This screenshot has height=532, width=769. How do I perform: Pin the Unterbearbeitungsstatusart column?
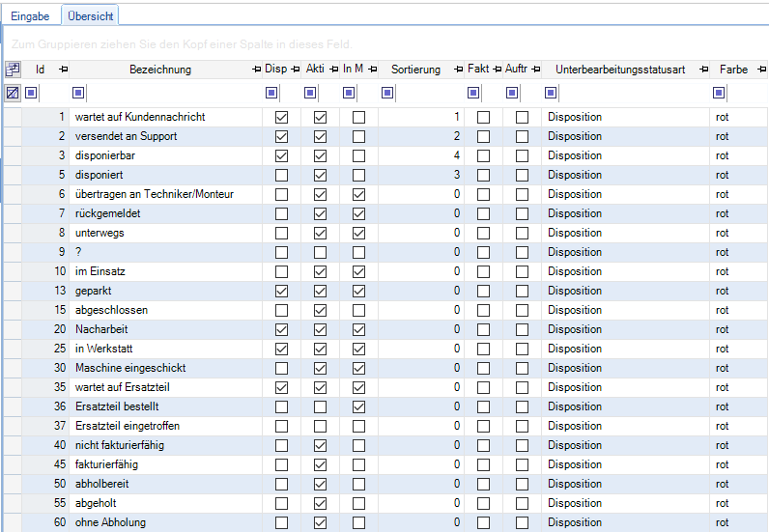point(702,70)
